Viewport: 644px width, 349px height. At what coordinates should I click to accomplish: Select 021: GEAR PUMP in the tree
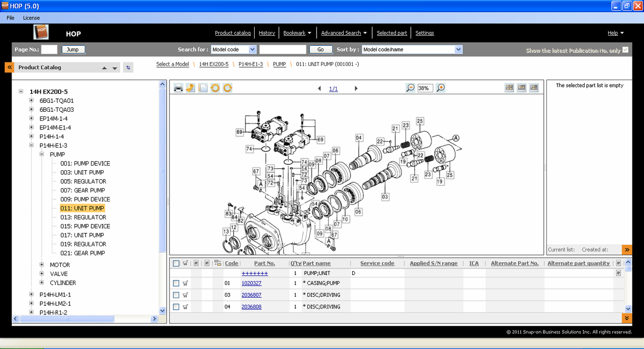tap(83, 253)
